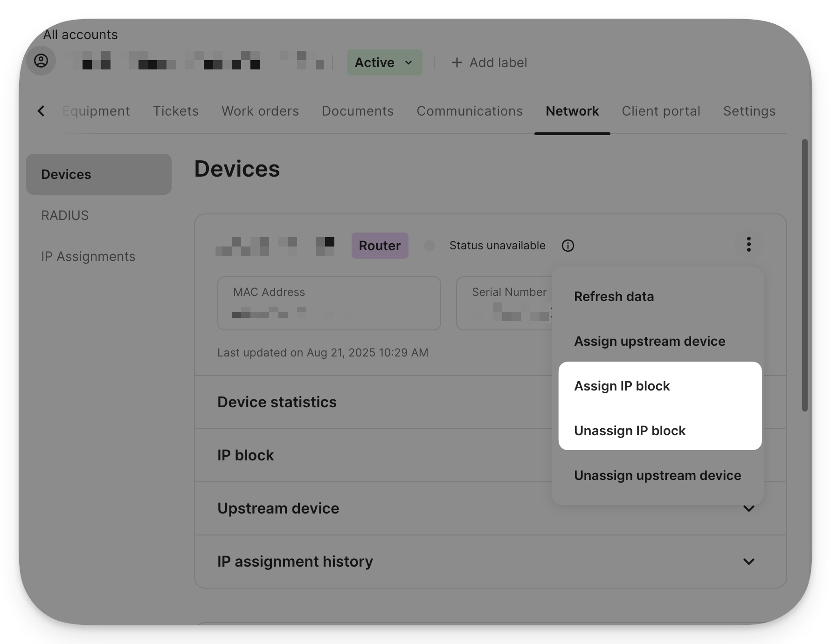Click the All accounts breadcrumb link
Screen dimensions: 831x644
(80, 34)
